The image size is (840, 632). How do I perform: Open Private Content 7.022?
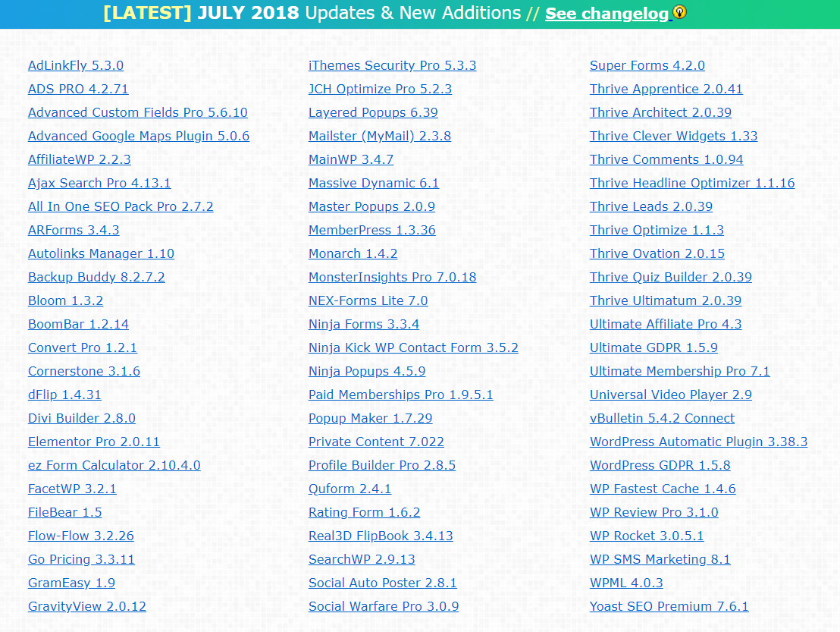pos(376,442)
